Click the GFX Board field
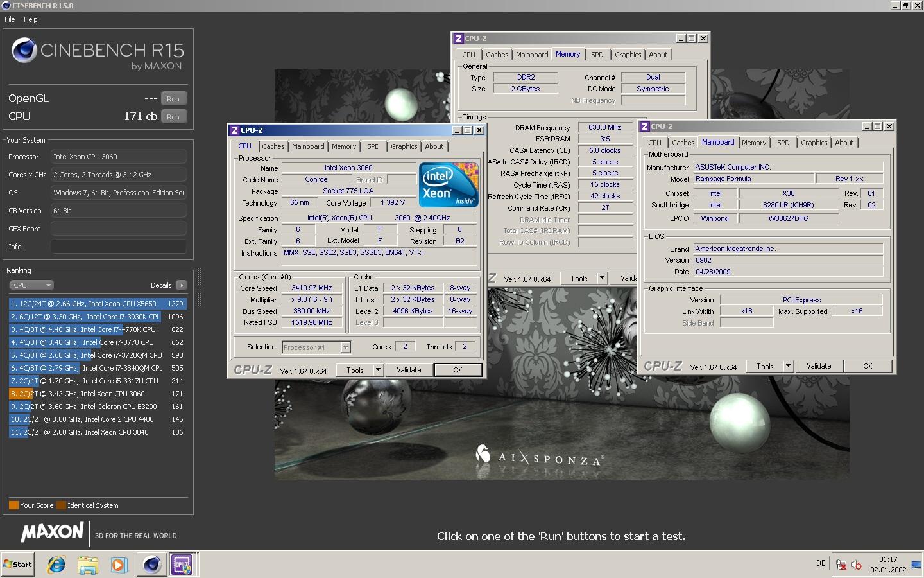This screenshot has height=578, width=924. click(119, 229)
